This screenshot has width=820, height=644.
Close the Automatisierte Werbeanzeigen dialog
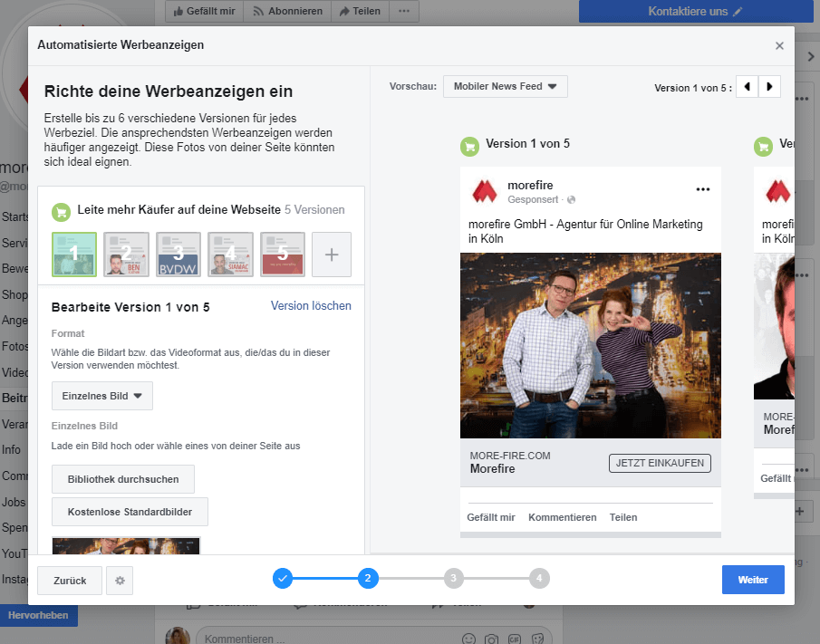[x=779, y=46]
